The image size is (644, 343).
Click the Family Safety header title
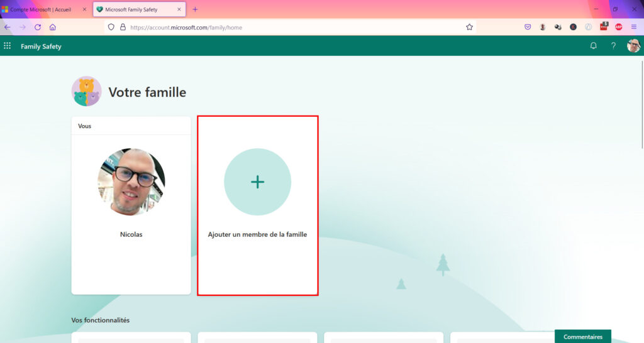click(x=41, y=46)
